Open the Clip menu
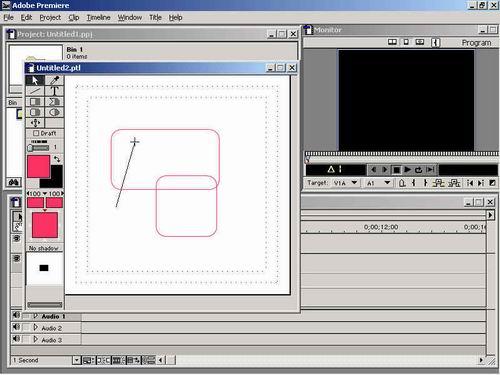 74,18
